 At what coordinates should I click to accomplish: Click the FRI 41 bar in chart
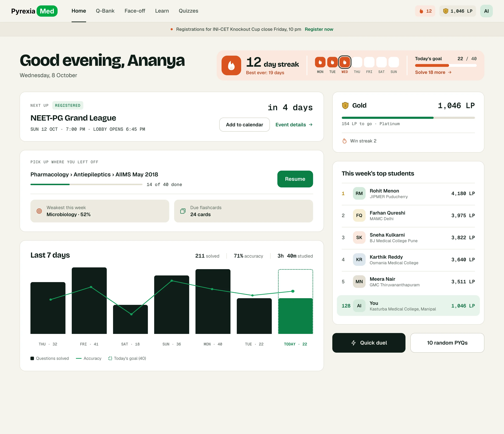(89, 301)
